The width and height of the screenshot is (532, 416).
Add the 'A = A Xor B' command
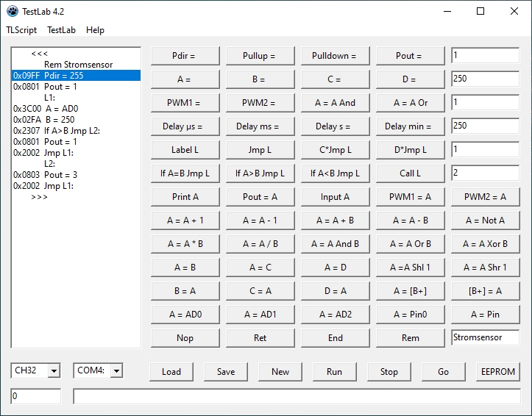(x=485, y=244)
